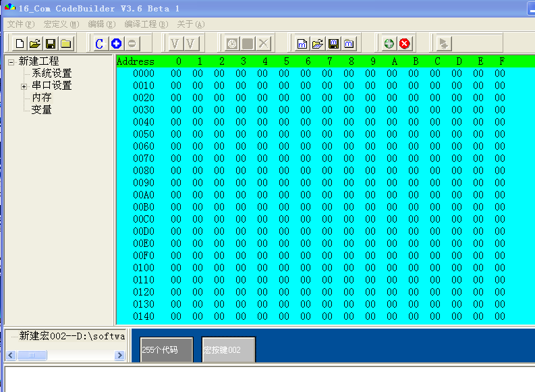Open the 文件 menu
This screenshot has height=392, width=535.
(x=20, y=24)
